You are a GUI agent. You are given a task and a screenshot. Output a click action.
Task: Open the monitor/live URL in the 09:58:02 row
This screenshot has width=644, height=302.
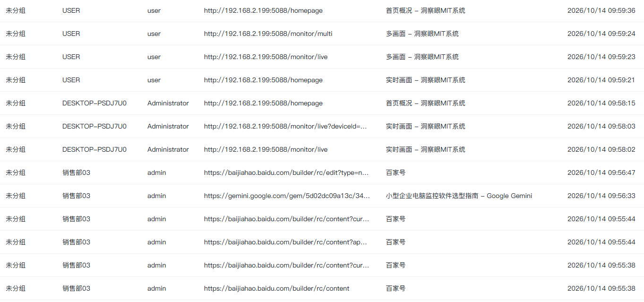pos(266,149)
